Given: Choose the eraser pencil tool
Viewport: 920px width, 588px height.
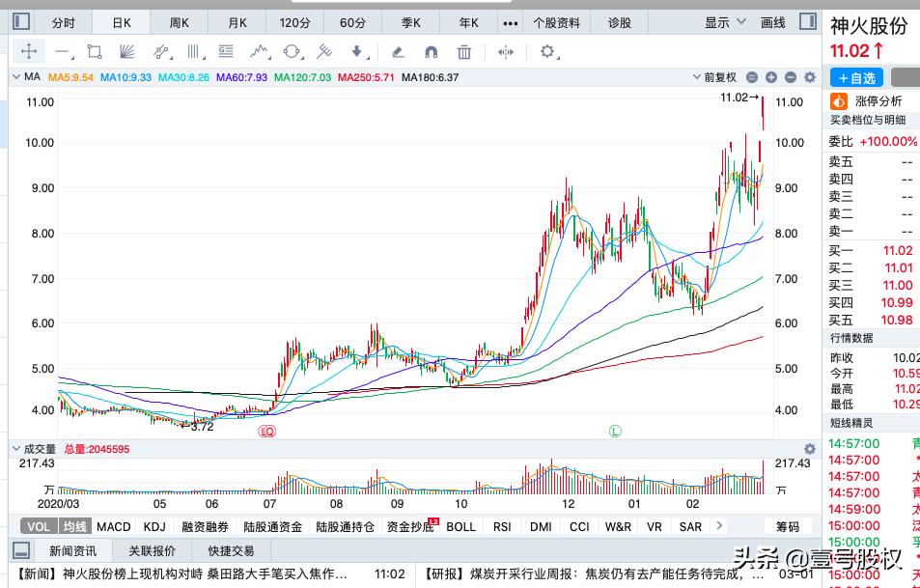Looking at the screenshot, I should coord(398,52).
